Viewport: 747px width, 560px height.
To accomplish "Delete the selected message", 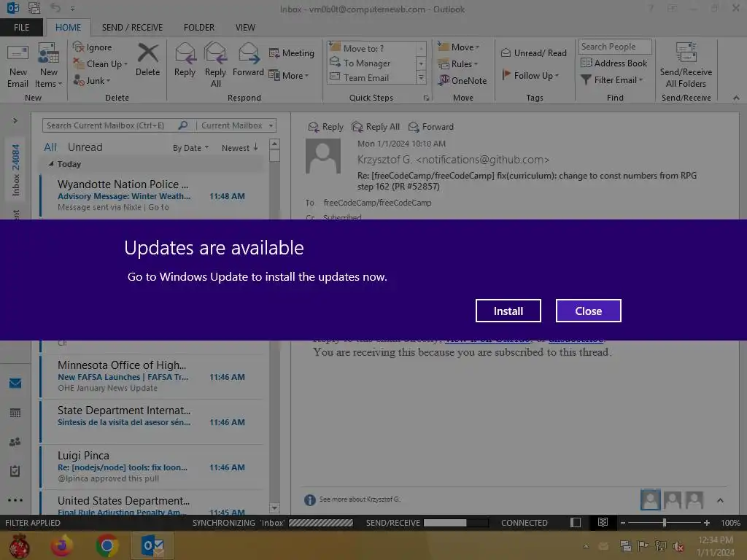I will (147, 60).
